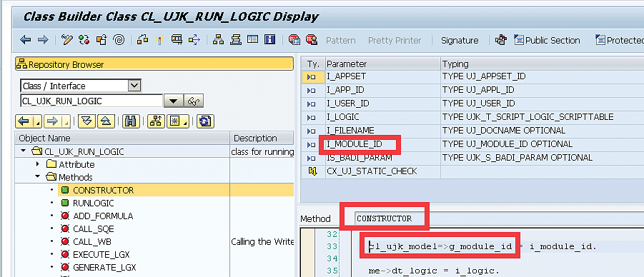
Task: Click the find binoculars icon in browser
Action: coord(130,121)
